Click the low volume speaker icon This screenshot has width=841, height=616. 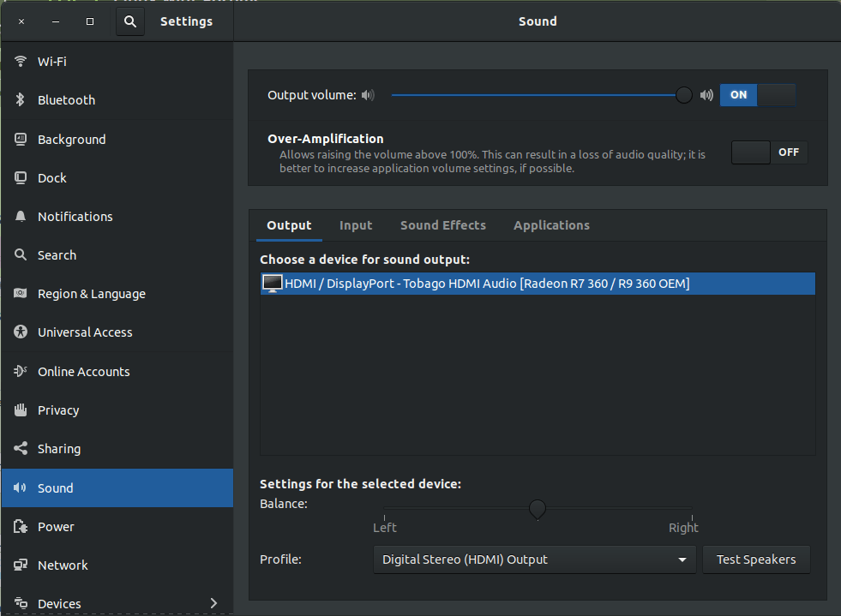coord(368,95)
